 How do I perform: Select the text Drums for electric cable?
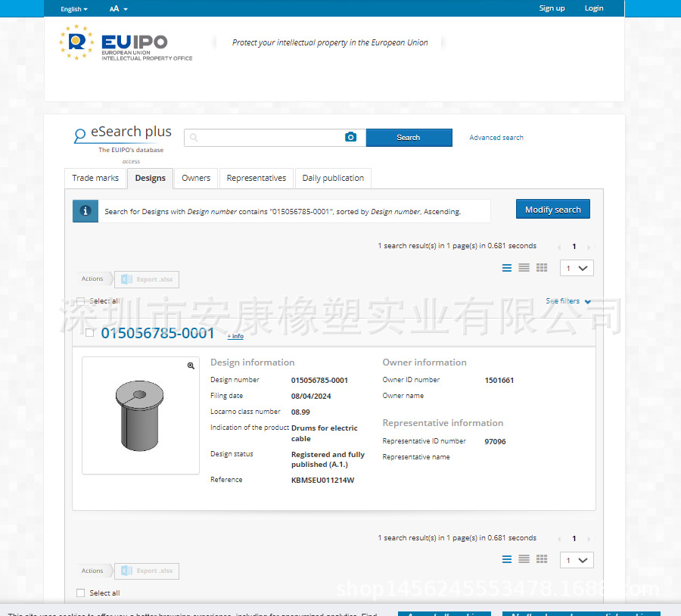point(325,433)
